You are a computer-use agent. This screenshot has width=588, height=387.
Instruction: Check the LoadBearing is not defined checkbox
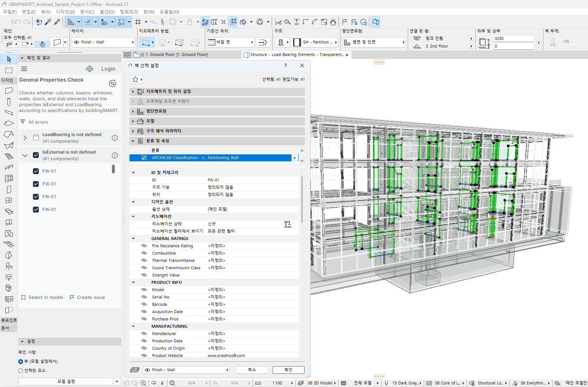point(36,138)
